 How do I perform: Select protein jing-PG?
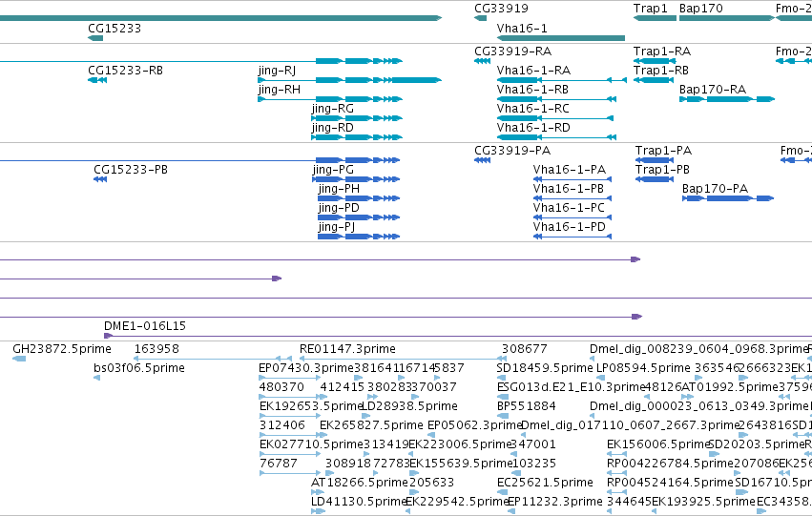(x=333, y=170)
